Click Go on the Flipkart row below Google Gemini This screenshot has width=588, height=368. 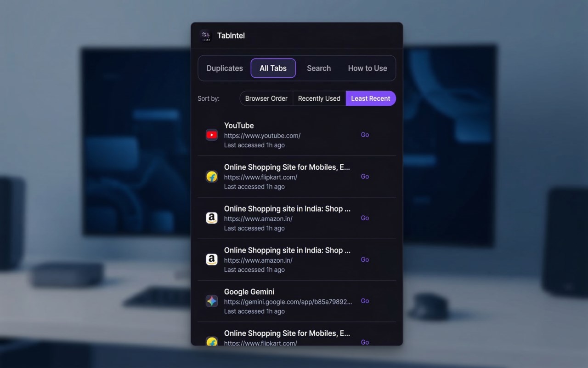365,342
